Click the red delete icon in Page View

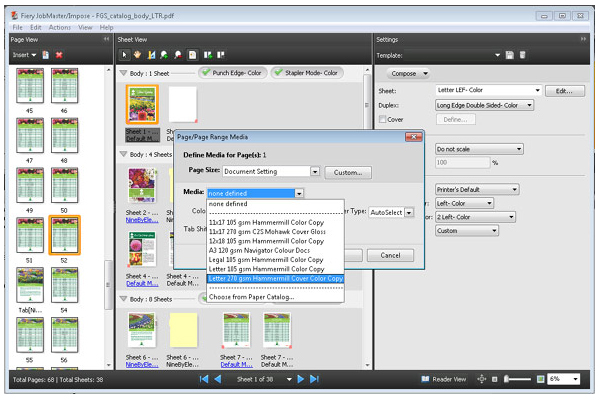(61, 54)
